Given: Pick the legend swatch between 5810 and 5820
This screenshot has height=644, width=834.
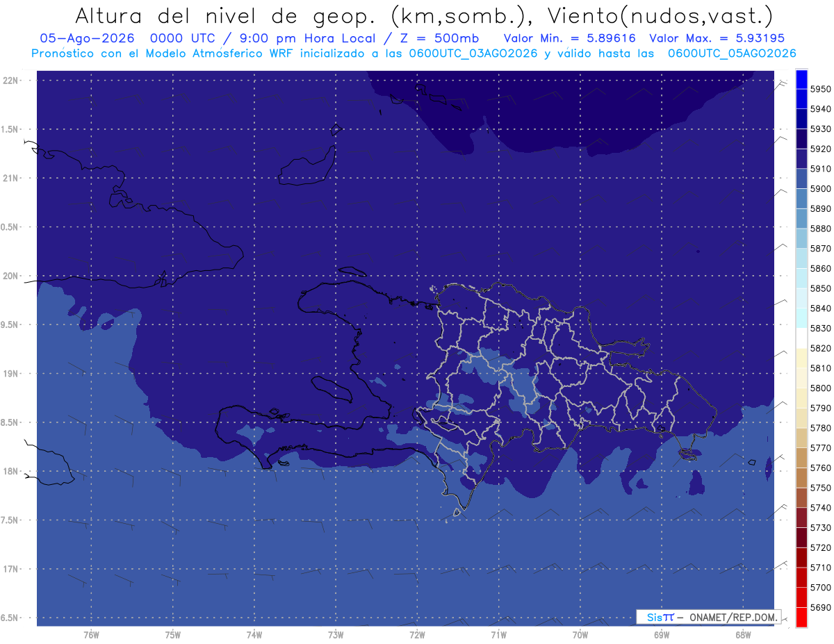Looking at the screenshot, I should [x=801, y=358].
